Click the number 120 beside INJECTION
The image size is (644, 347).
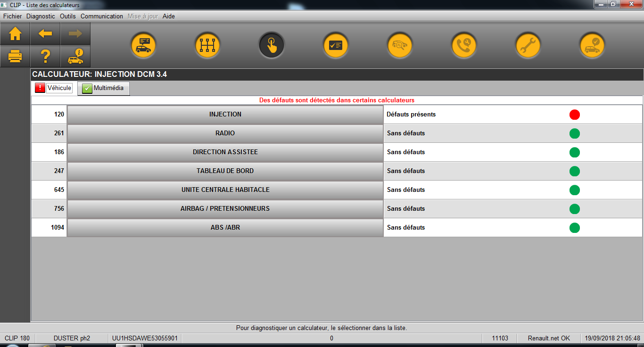click(x=59, y=115)
